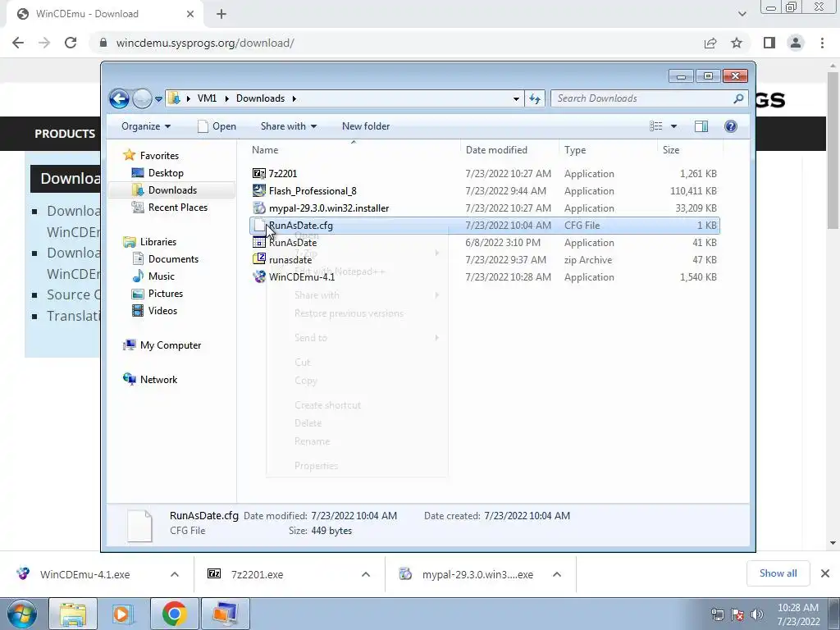Open Windows Start button

pyautogui.click(x=22, y=614)
